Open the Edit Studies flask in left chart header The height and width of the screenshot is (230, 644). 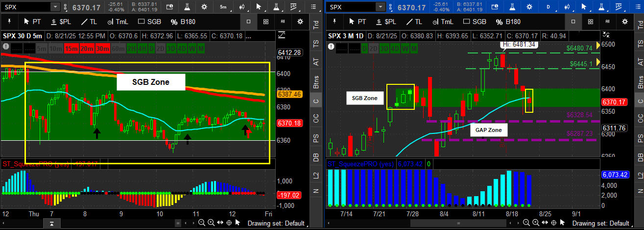click(187, 7)
